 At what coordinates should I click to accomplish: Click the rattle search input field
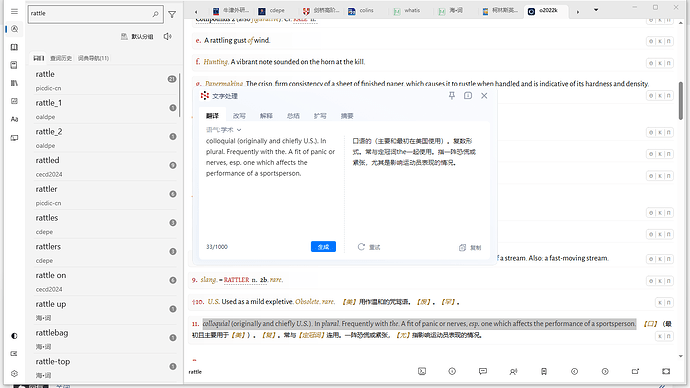pos(90,14)
